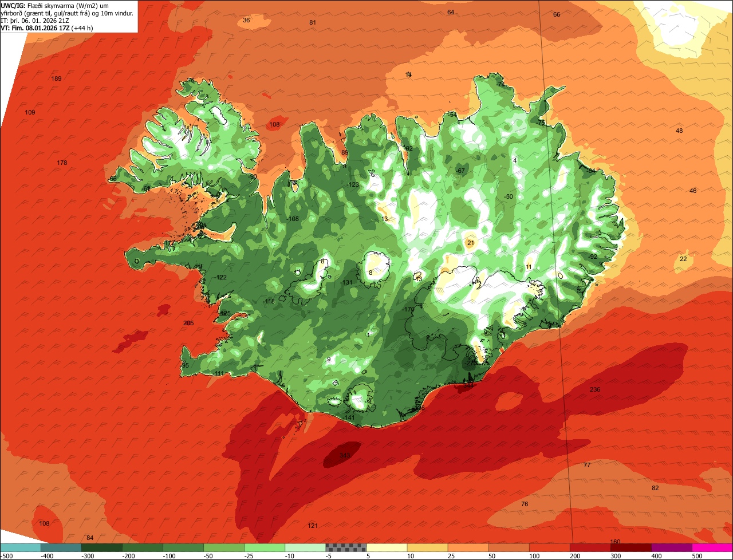Click the -118 value in western Iceland

pos(269,301)
